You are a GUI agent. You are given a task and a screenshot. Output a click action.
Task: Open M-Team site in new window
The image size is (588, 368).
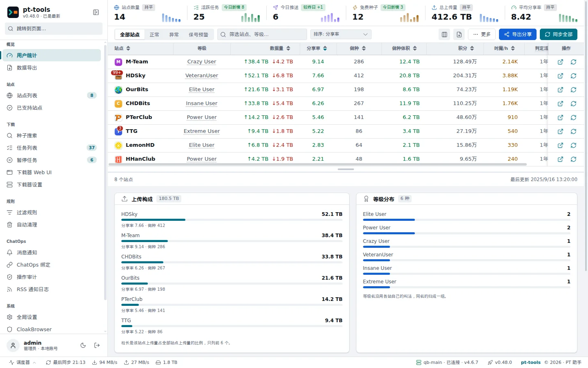coord(560,62)
